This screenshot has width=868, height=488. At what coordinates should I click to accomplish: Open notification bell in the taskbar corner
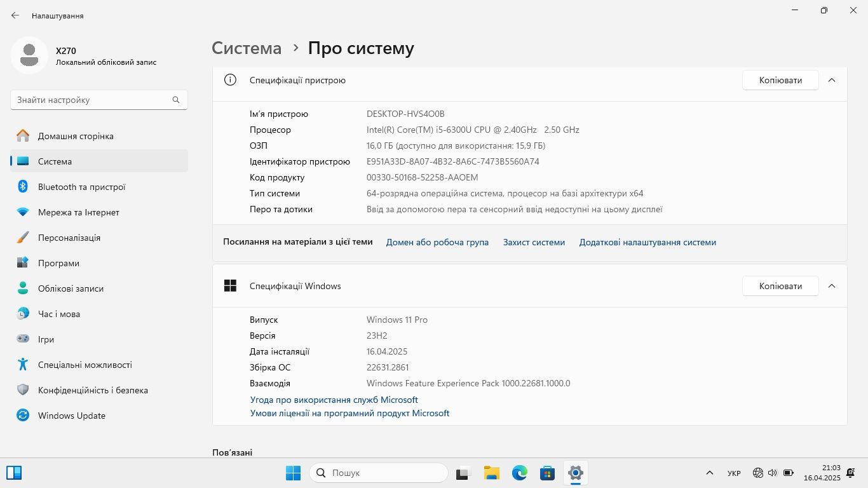[x=850, y=473]
